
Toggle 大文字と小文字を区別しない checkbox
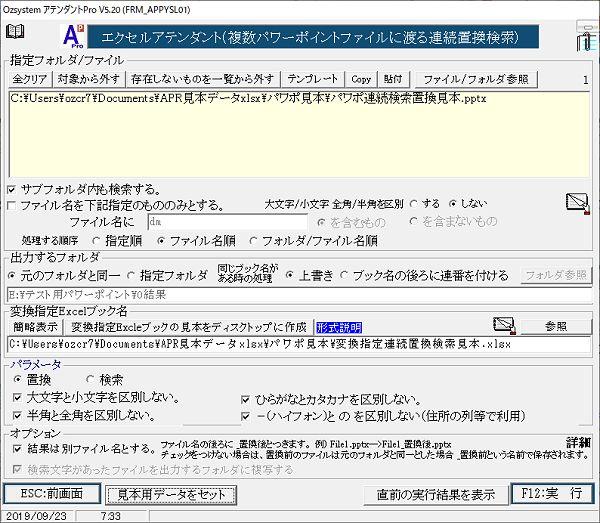coord(17,398)
